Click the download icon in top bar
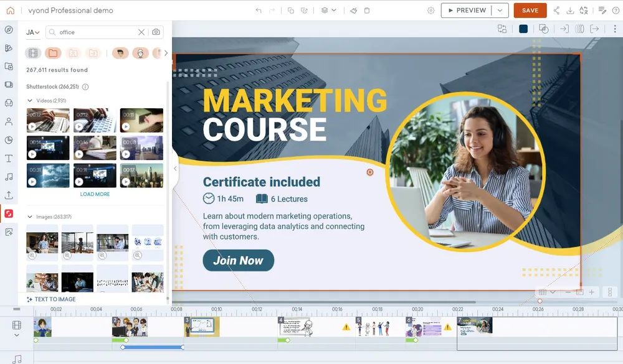This screenshot has width=623, height=364. click(569, 11)
